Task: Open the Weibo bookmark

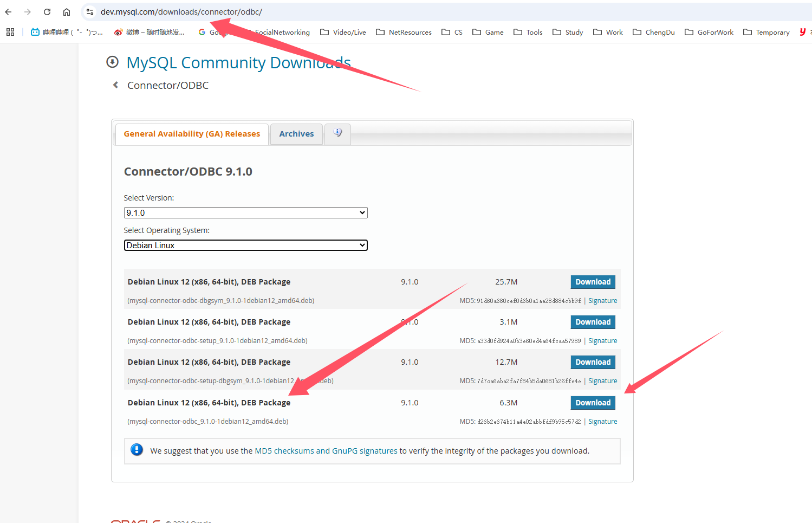Action: point(149,32)
